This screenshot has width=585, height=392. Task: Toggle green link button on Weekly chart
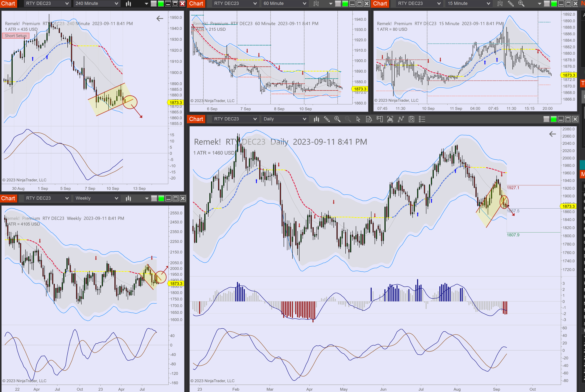(161, 198)
